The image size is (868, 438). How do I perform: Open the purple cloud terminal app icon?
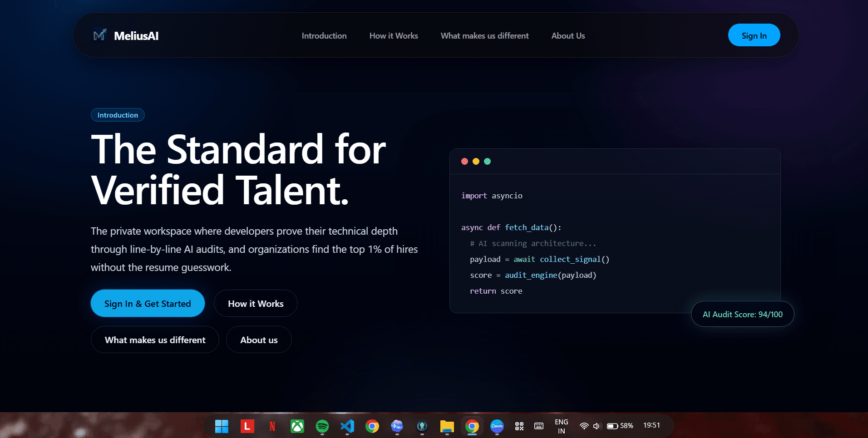coord(397,426)
